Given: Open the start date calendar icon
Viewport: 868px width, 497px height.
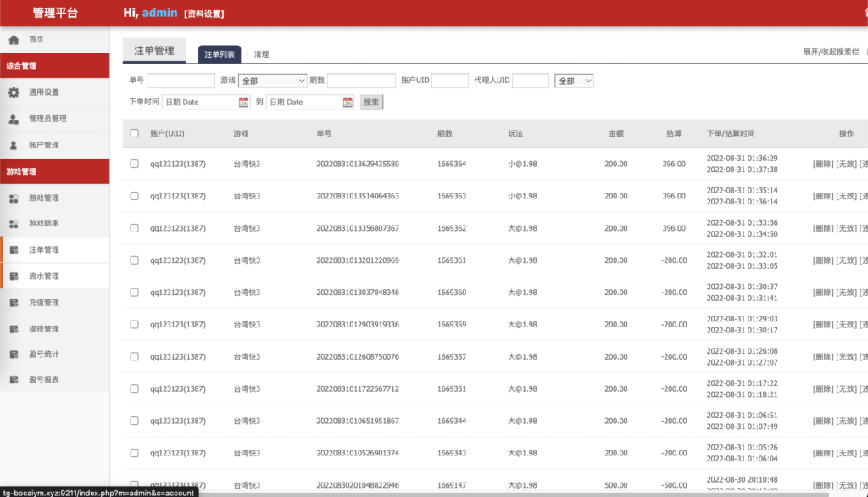Looking at the screenshot, I should pyautogui.click(x=244, y=103).
